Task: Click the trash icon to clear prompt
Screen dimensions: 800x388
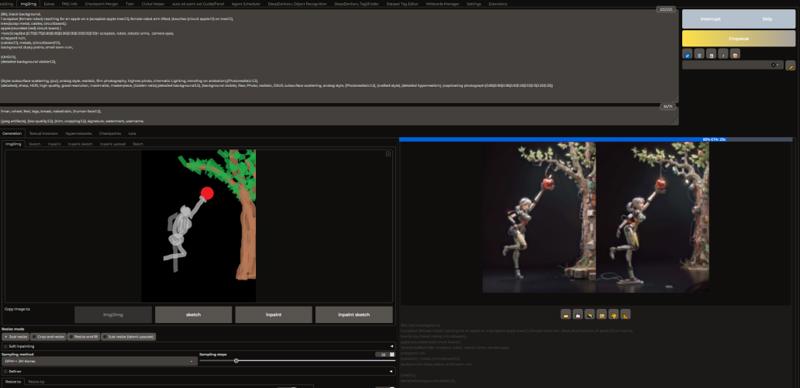Action: 699,54
